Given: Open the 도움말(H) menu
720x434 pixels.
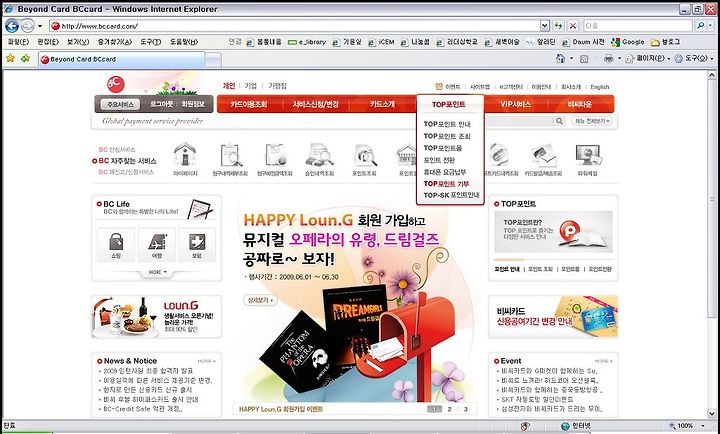Looking at the screenshot, I should tap(184, 42).
